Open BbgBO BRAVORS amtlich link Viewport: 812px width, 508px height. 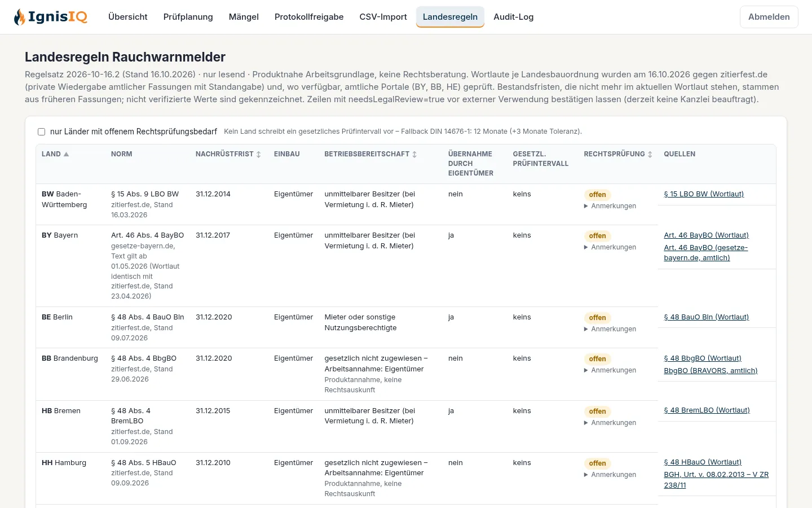click(710, 371)
